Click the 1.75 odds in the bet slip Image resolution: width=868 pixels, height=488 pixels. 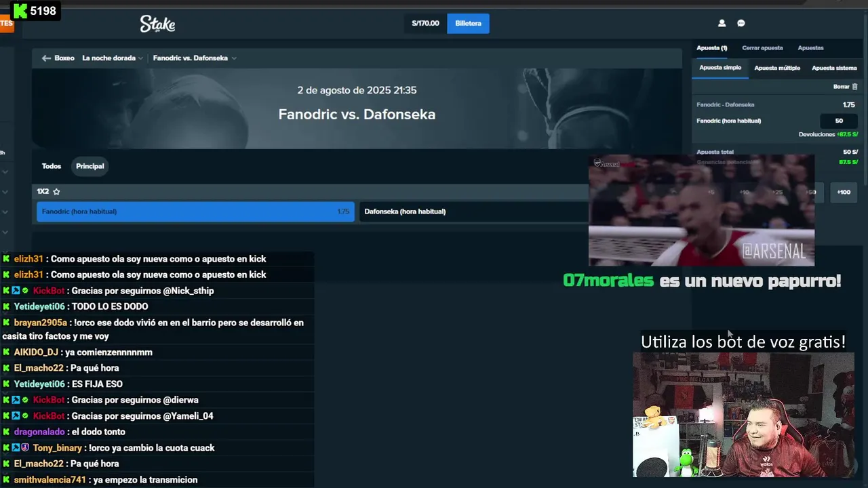tap(848, 105)
